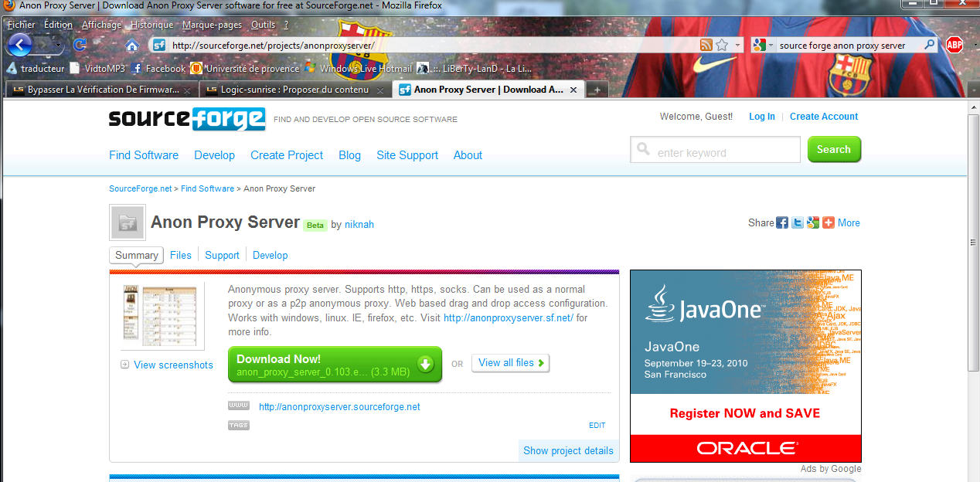Click the RSS feed icon in address bar
This screenshot has width=980, height=482.
[x=706, y=45]
